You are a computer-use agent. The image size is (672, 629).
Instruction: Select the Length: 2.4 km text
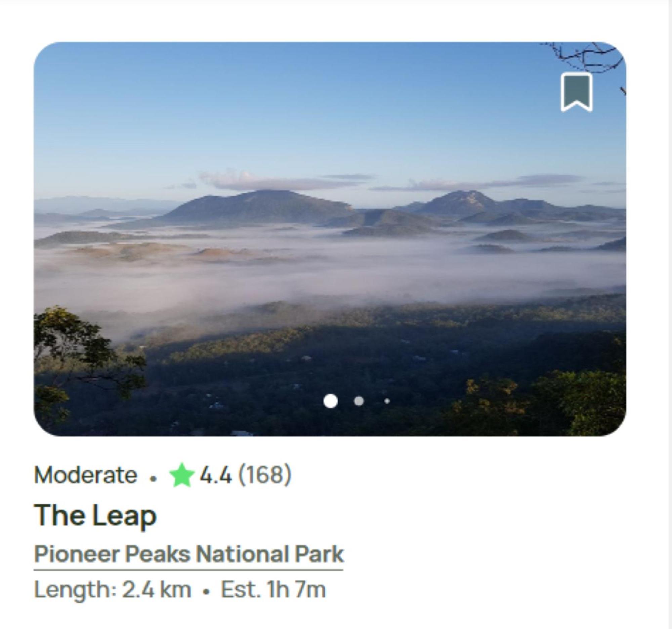pos(113,589)
